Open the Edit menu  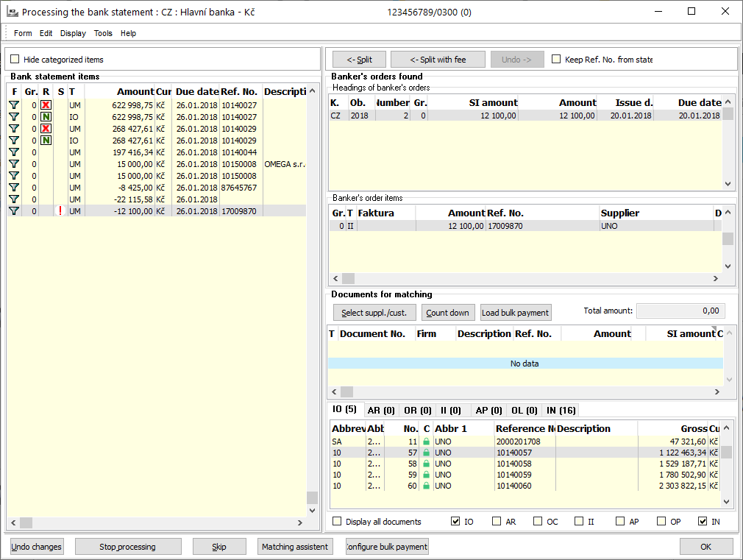click(x=46, y=33)
